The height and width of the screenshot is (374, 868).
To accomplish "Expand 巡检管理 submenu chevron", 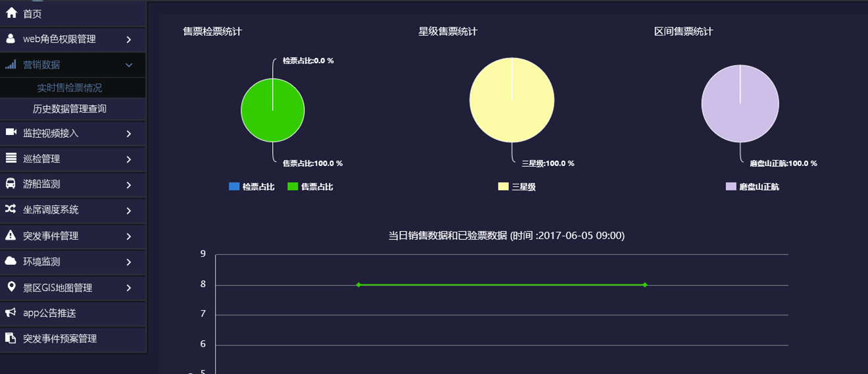I will [x=129, y=159].
